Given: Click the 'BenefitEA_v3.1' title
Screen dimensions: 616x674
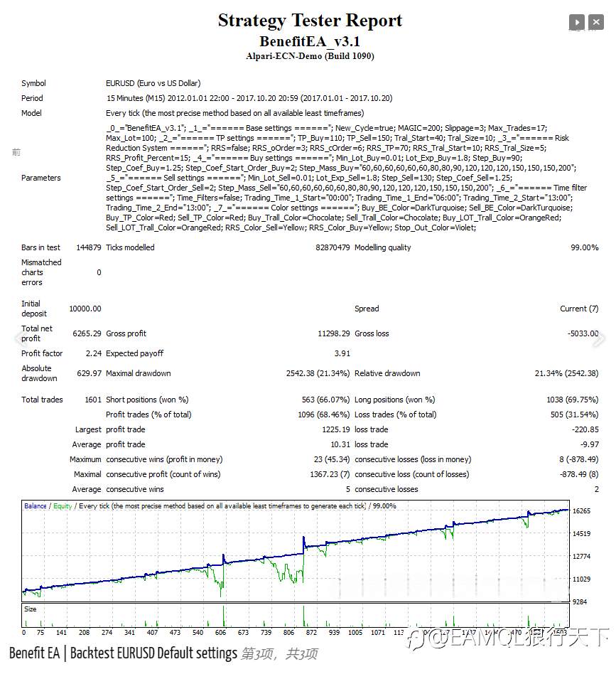Looking at the screenshot, I should coord(310,42).
